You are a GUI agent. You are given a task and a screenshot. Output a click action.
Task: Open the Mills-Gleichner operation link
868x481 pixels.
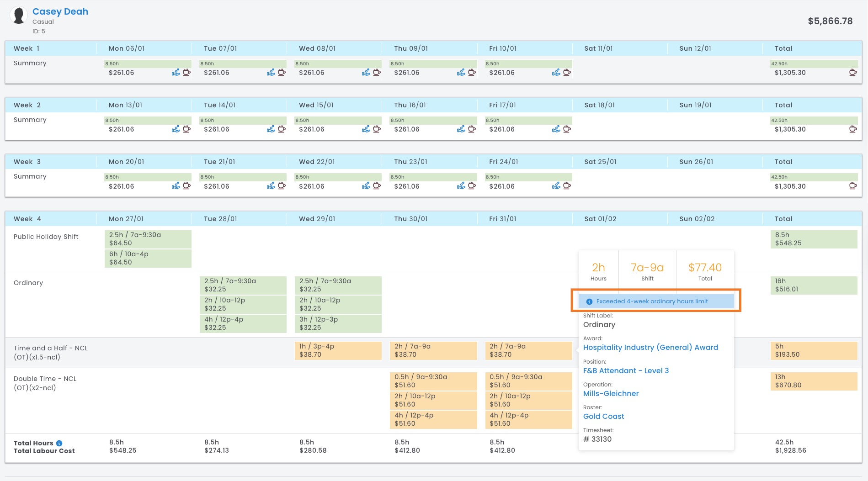coord(611,394)
